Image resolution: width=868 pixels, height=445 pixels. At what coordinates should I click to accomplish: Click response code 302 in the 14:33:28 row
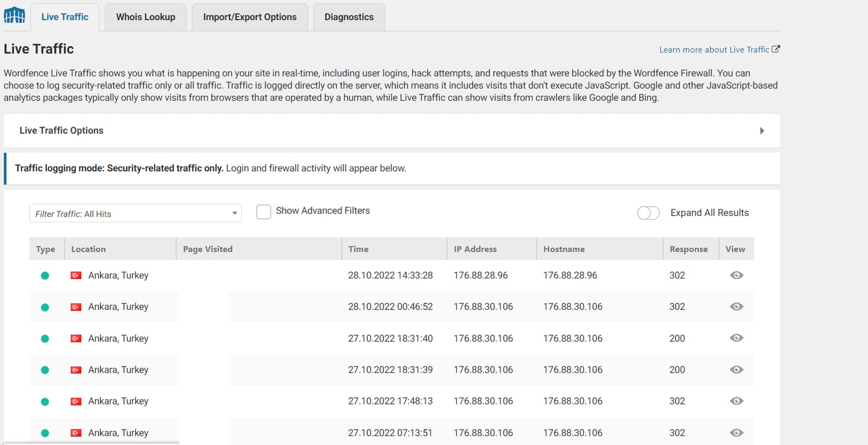[x=677, y=275]
